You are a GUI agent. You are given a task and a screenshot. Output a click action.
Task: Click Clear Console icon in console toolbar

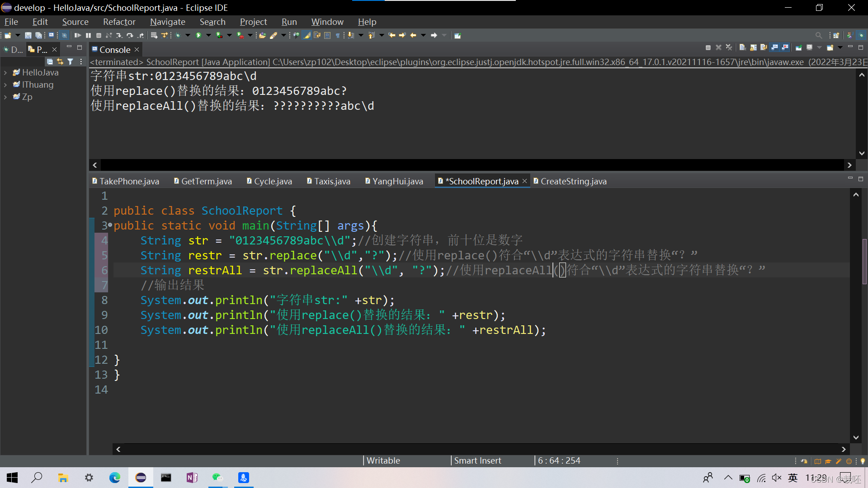(x=742, y=47)
